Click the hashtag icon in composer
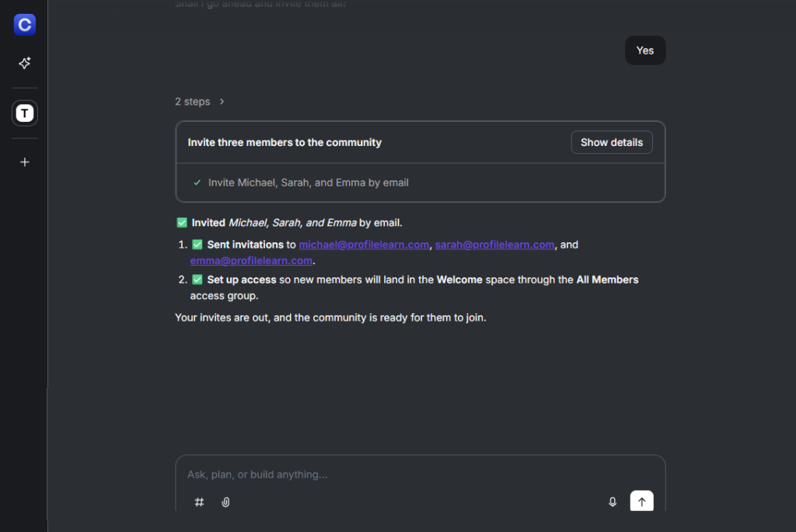Viewport: 796px width, 532px height. 199,502
